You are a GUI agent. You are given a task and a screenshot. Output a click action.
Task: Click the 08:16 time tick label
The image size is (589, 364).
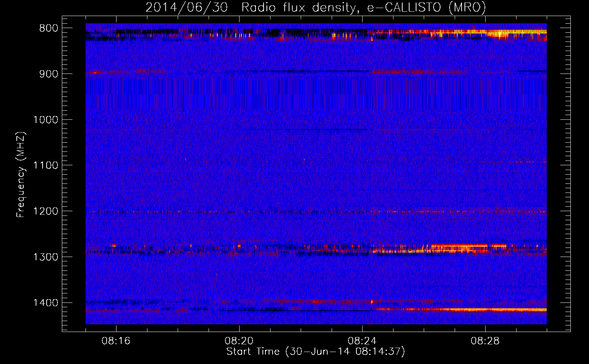click(116, 341)
